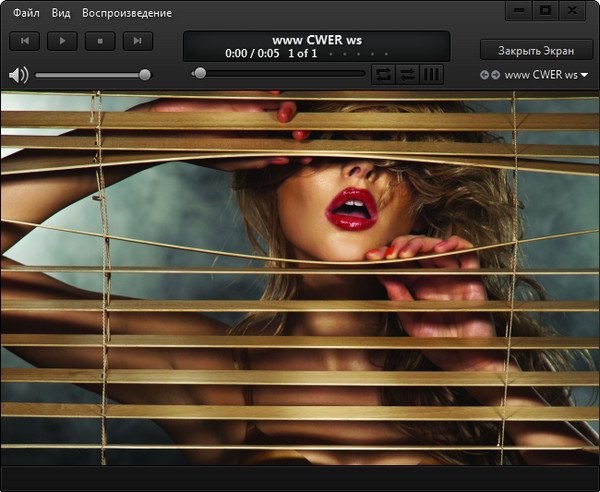This screenshot has height=492, width=600.
Task: Click the middle of the seek bar
Action: 280,73
